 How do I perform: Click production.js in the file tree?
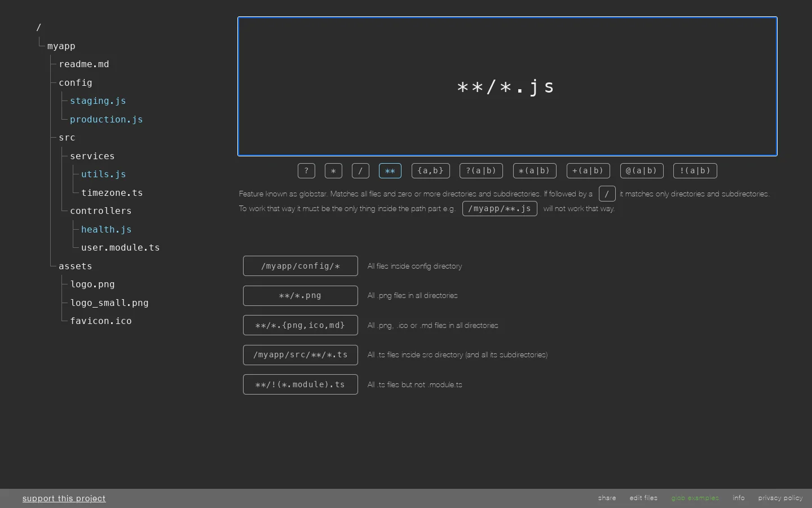[107, 119]
